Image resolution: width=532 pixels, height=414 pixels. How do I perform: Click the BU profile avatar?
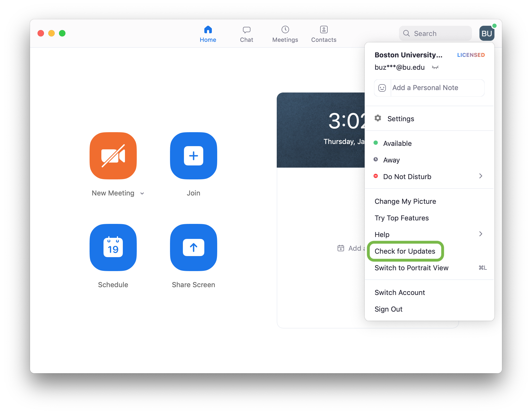coord(486,34)
